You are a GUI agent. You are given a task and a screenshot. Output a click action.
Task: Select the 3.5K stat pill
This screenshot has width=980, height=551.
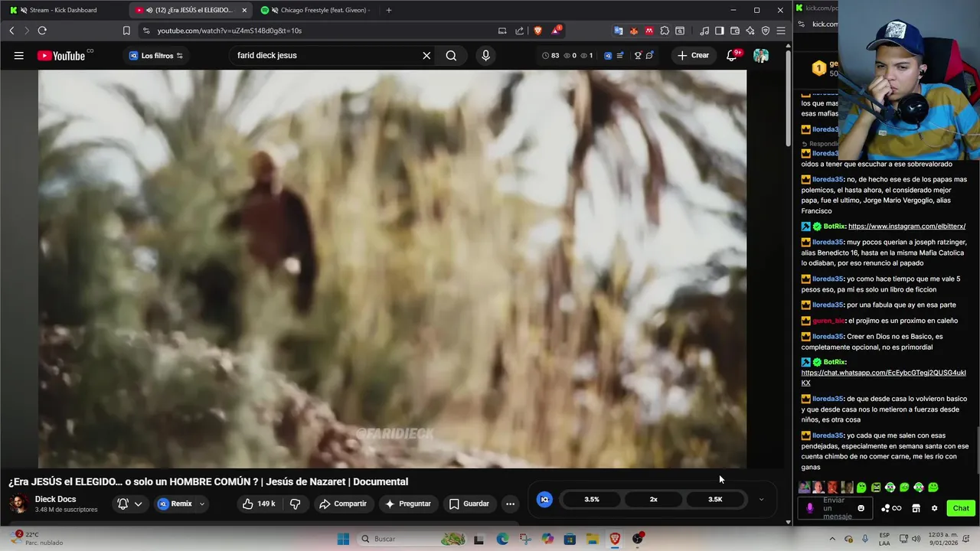coord(714,499)
